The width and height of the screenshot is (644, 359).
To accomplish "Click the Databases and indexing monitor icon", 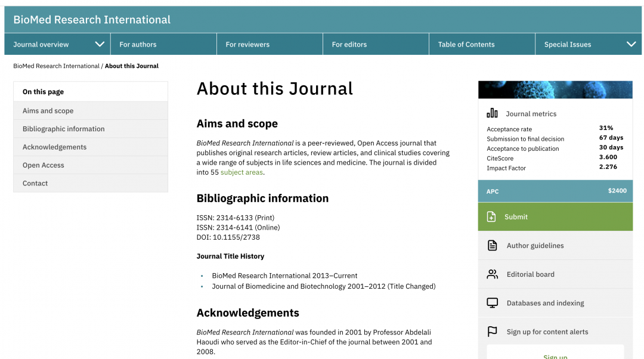I will (492, 303).
